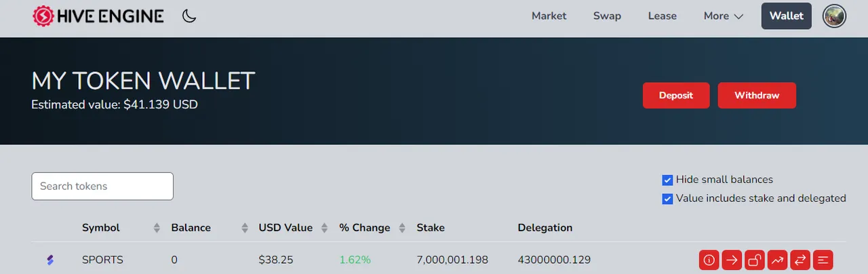Open the user profile avatar
868x274 pixels.
point(834,16)
